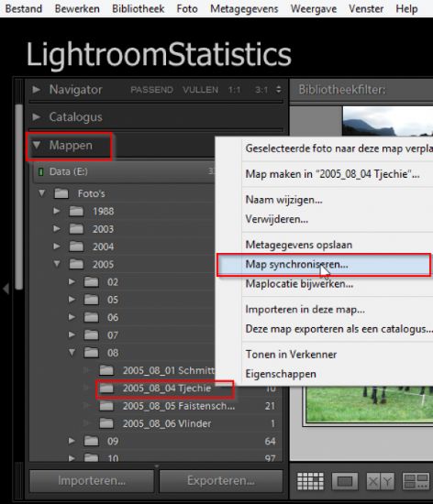The width and height of the screenshot is (433, 504).
Task: Select the 1988 folder icon
Action: pyautogui.click(x=76, y=211)
